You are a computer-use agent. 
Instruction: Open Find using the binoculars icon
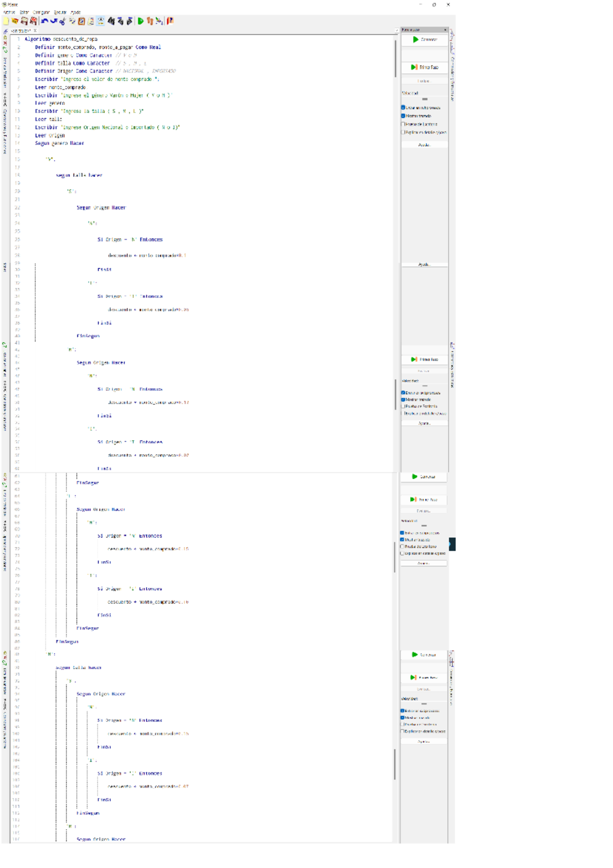coord(111,21)
